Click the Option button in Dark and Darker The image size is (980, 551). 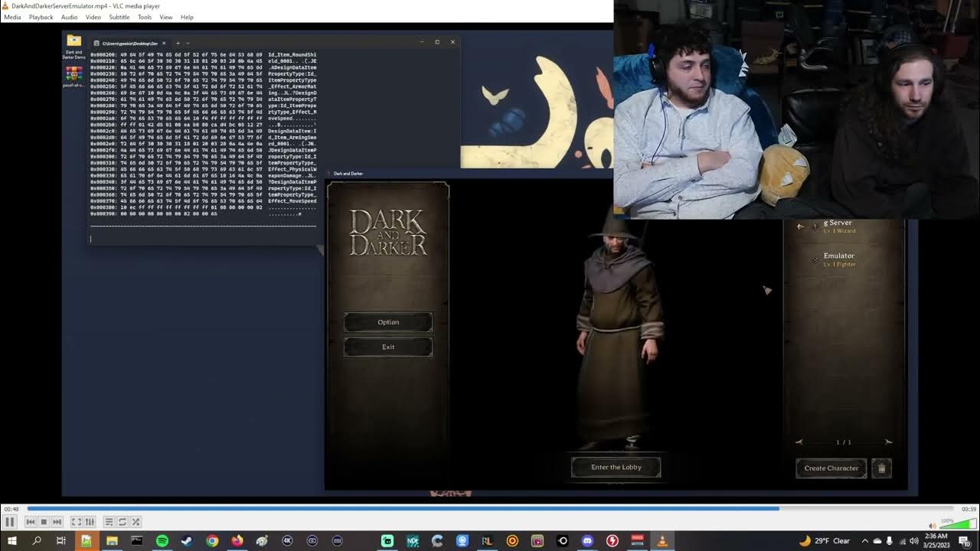[388, 322]
